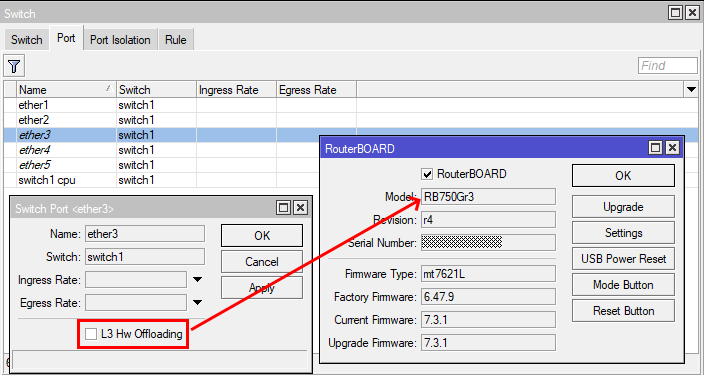Click the Egress Rate column header
This screenshot has width=704, height=375.
pyautogui.click(x=316, y=90)
